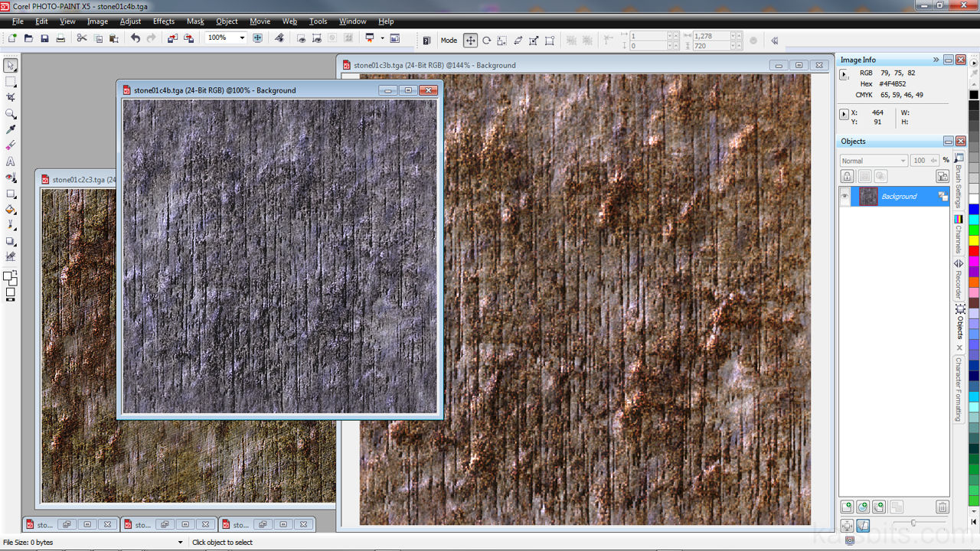
Task: Select the Crop tool in the toolbox
Action: click(x=11, y=97)
